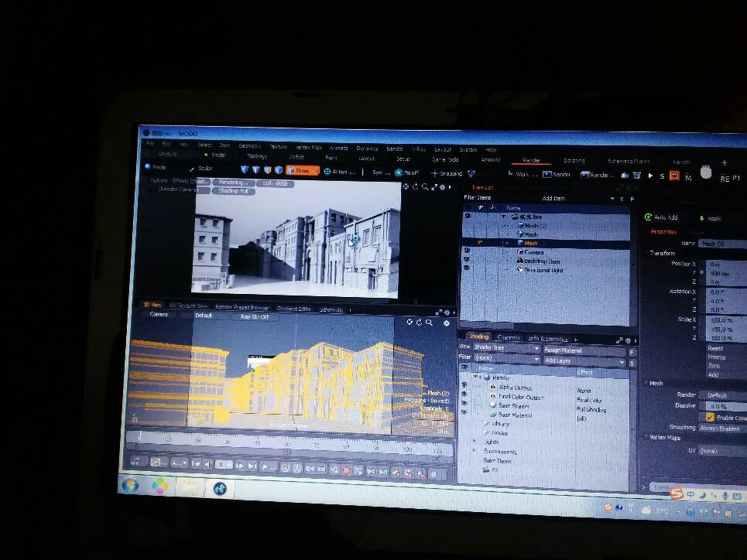Click the Ray GL: Off button

pos(255,316)
